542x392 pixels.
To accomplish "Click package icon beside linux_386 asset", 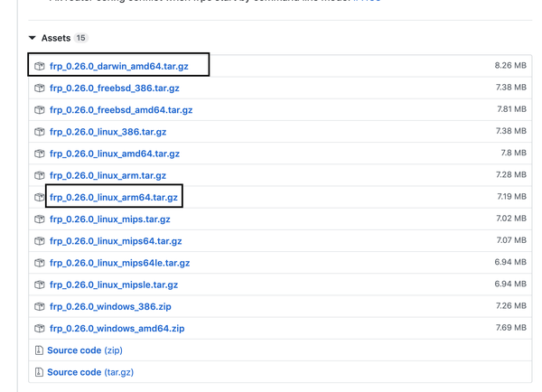I will [40, 132].
